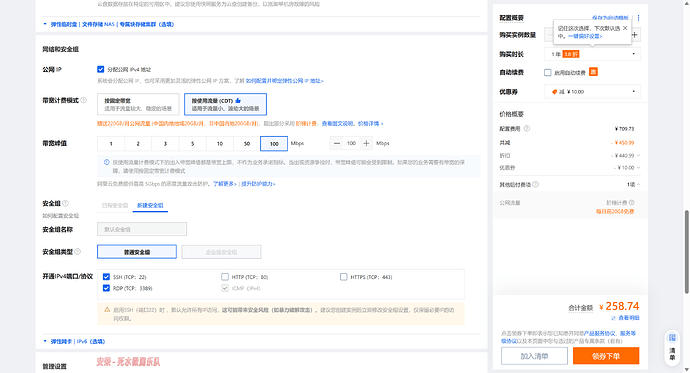Click the info icon in bandwidth notice
Image resolution: width=690 pixels, height=373 pixels.
(x=106, y=162)
